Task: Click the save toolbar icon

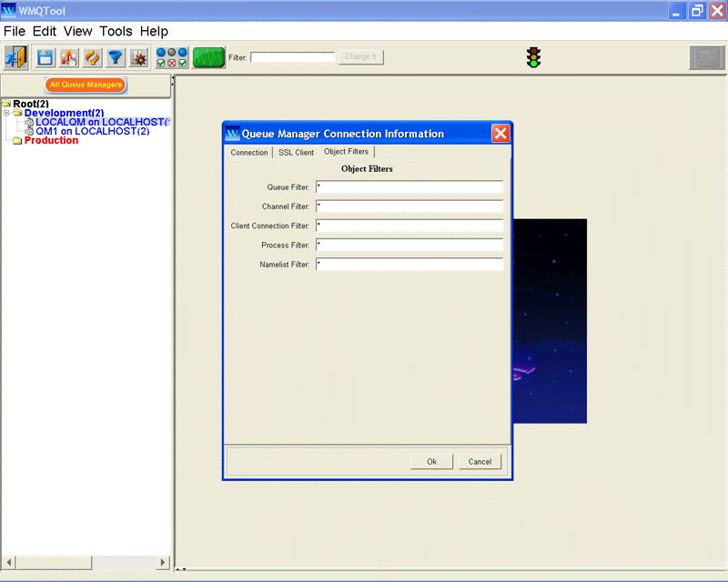Action: coord(45,56)
